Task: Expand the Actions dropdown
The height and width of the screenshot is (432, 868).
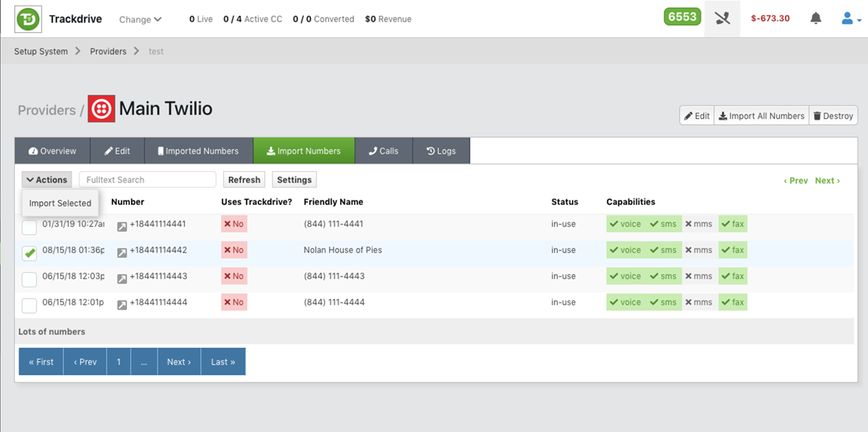Action: [47, 180]
